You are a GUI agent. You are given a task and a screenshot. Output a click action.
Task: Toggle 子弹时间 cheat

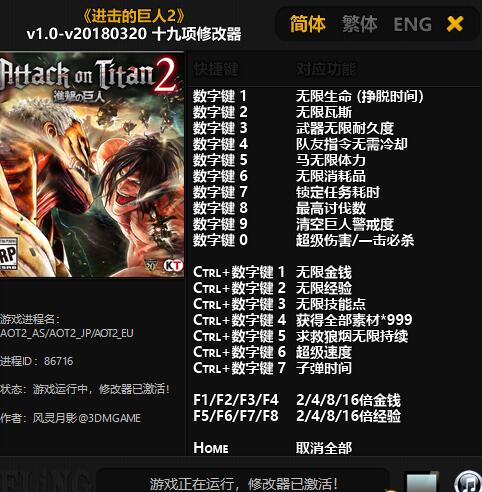[x=324, y=368]
